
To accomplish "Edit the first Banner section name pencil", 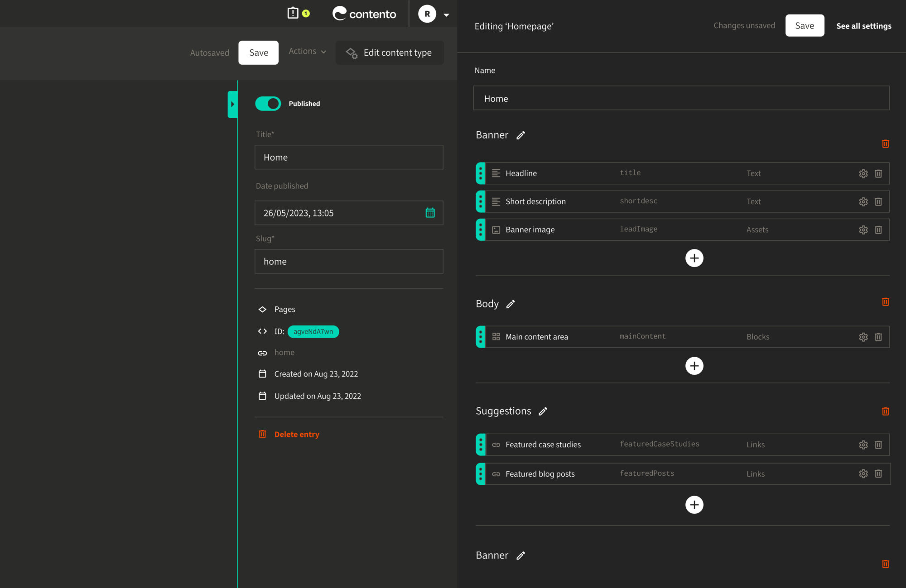I will (520, 135).
